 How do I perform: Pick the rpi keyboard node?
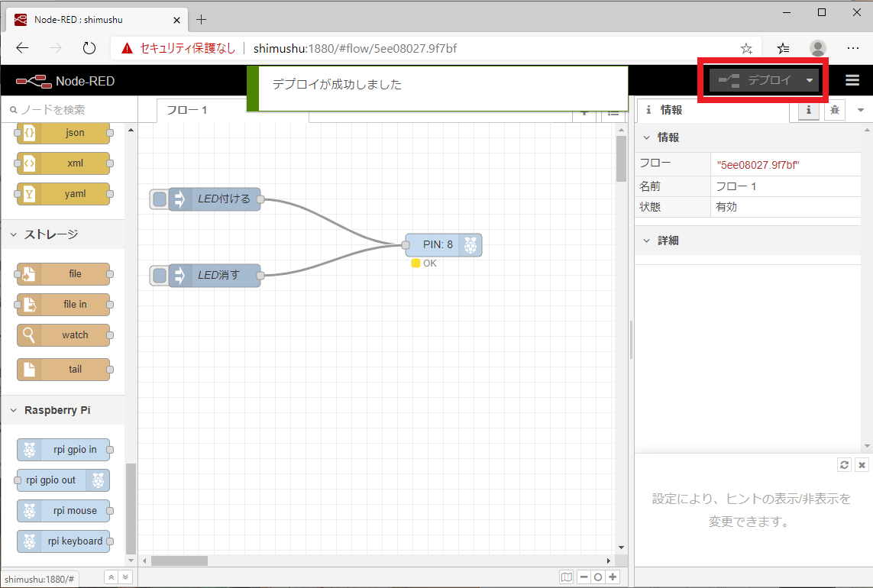63,541
